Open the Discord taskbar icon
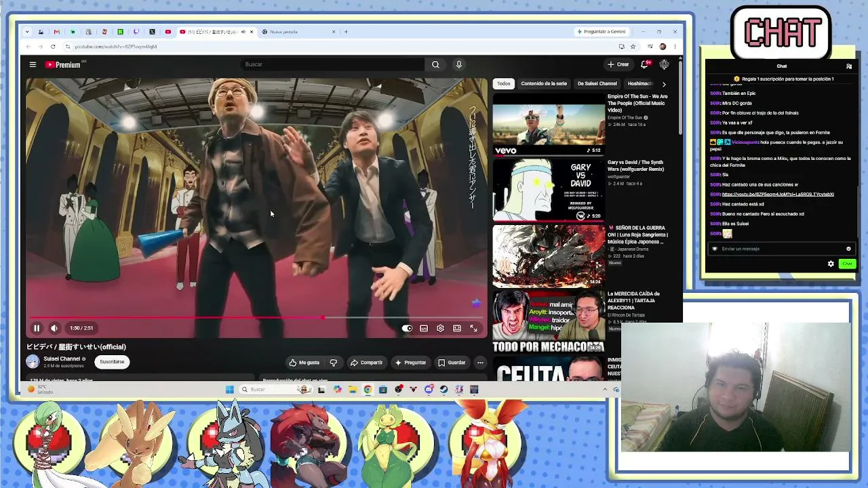Viewport: 868px width, 488px height. [x=429, y=390]
